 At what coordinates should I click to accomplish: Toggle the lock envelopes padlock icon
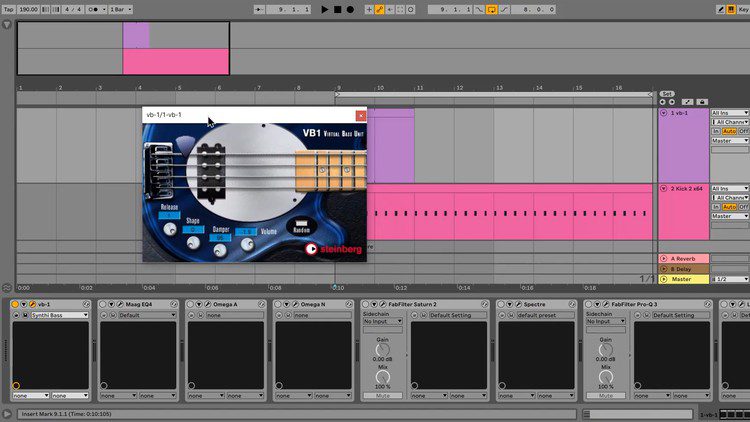point(702,102)
